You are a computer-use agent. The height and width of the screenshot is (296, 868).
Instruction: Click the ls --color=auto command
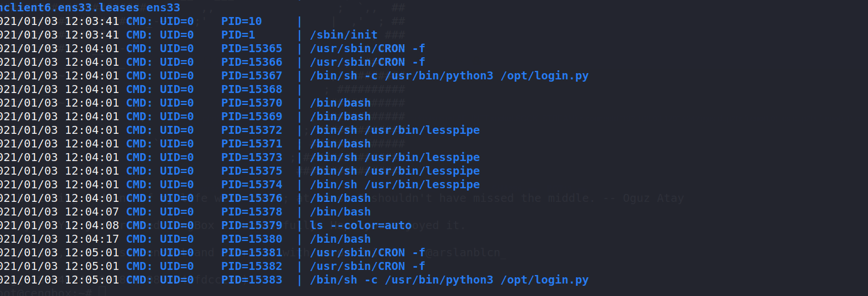click(361, 225)
